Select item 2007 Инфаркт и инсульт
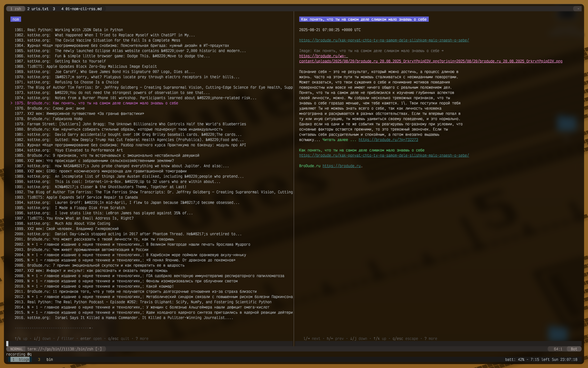Image resolution: width=588 pixels, height=368 pixels. [91, 271]
